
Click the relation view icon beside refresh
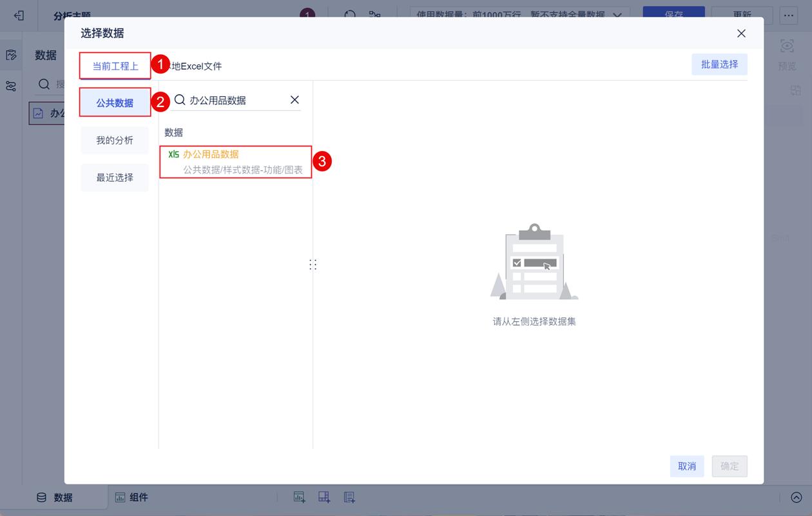click(374, 14)
